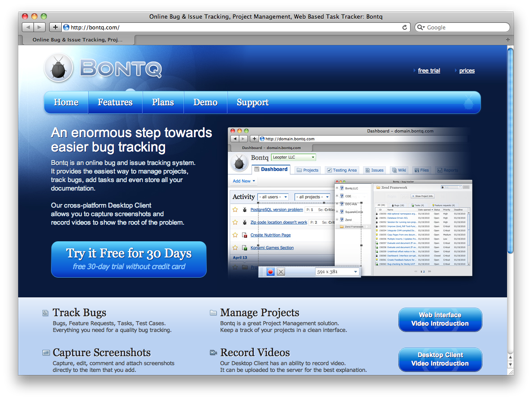The width and height of the screenshot is (532, 400).
Task: Click the dashboard screenshot preview image
Action: [x=350, y=202]
